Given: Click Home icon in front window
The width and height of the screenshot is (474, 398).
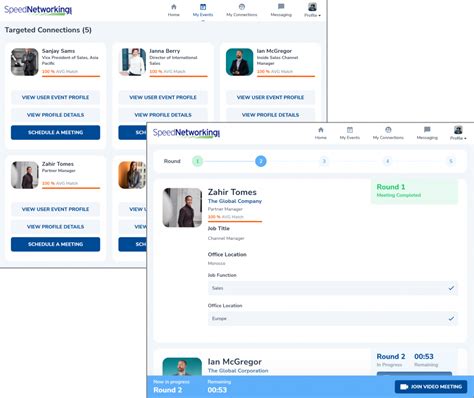Looking at the screenshot, I should coord(321,130).
